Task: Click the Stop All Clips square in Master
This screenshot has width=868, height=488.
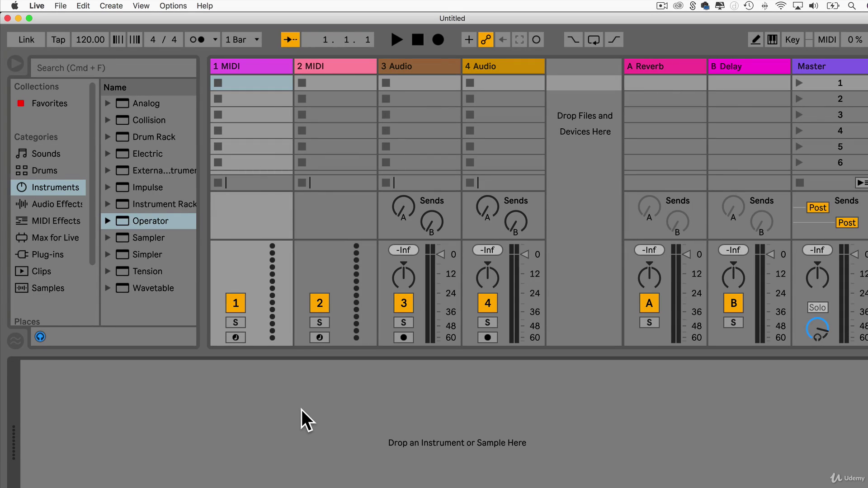Action: click(800, 183)
